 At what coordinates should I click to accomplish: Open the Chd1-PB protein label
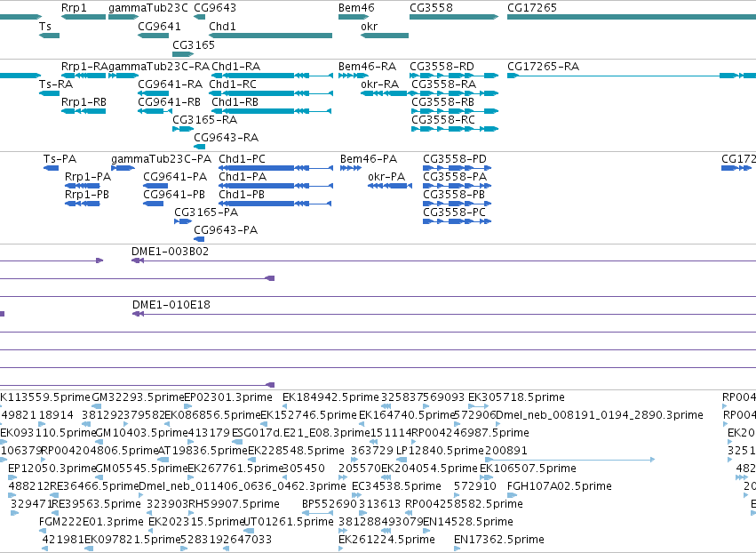click(x=242, y=194)
